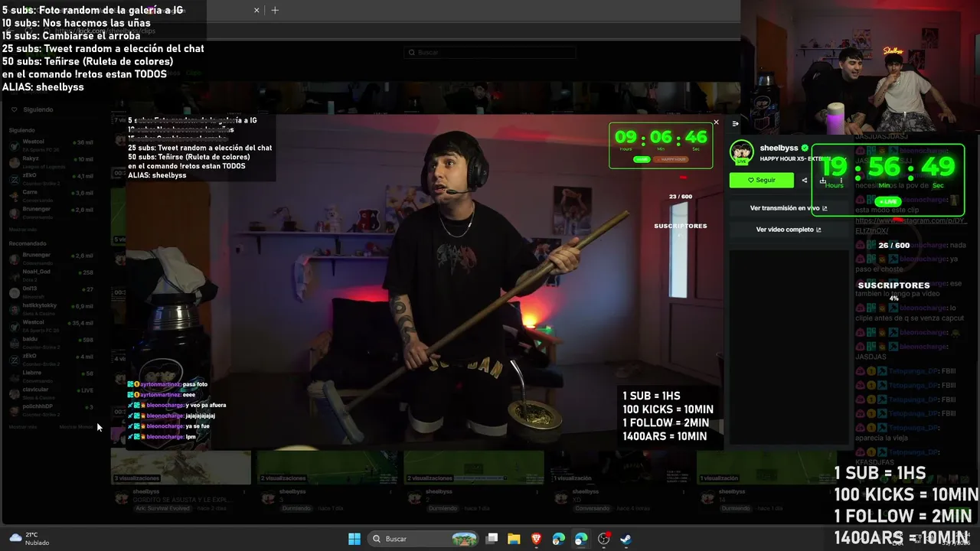Screen dimensions: 980x551
Task: Collapse the clip info side panel
Action: 735,123
